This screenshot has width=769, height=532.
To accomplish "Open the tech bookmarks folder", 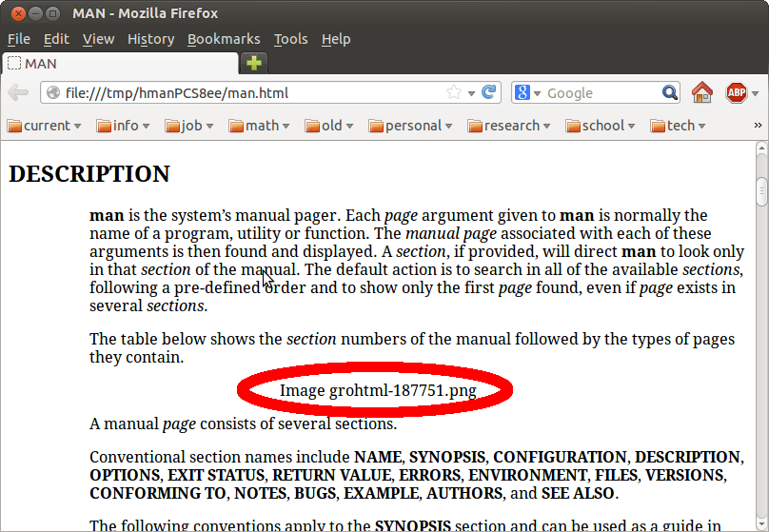I will click(x=678, y=126).
